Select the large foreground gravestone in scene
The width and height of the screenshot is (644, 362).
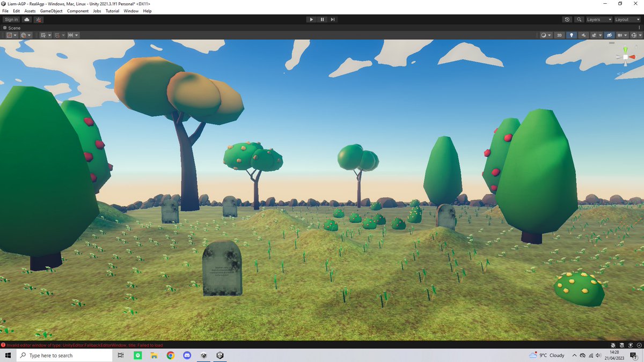tap(222, 268)
